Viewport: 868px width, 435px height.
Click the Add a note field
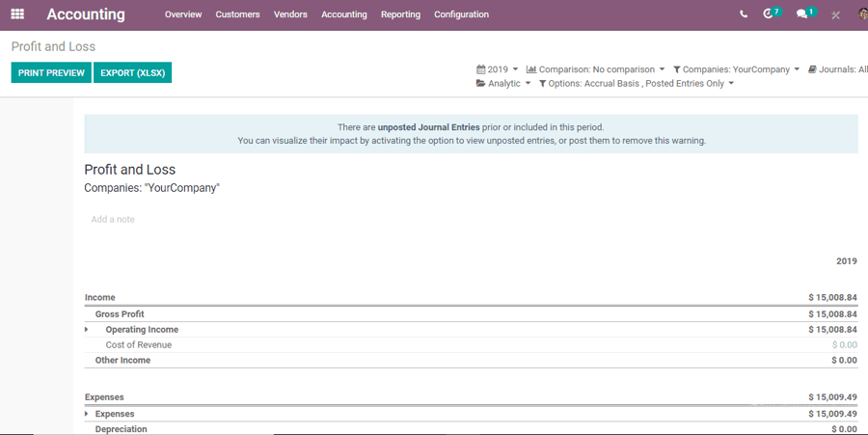click(113, 219)
